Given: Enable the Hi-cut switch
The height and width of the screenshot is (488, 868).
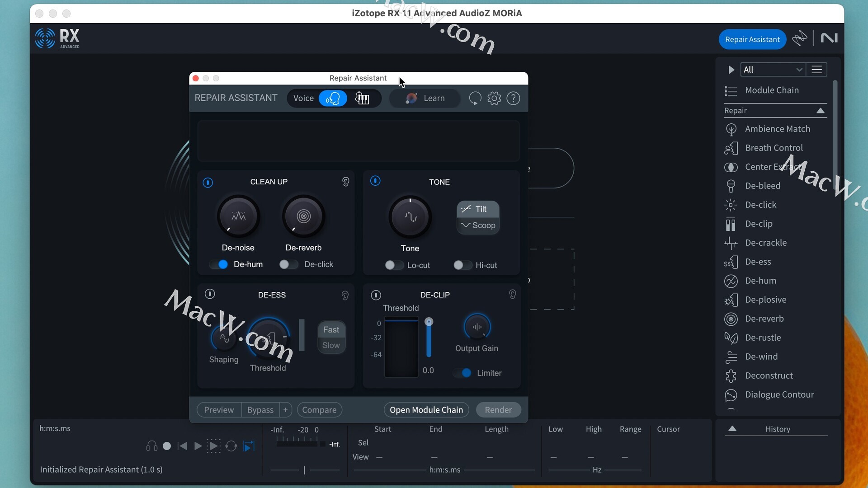Looking at the screenshot, I should point(462,265).
